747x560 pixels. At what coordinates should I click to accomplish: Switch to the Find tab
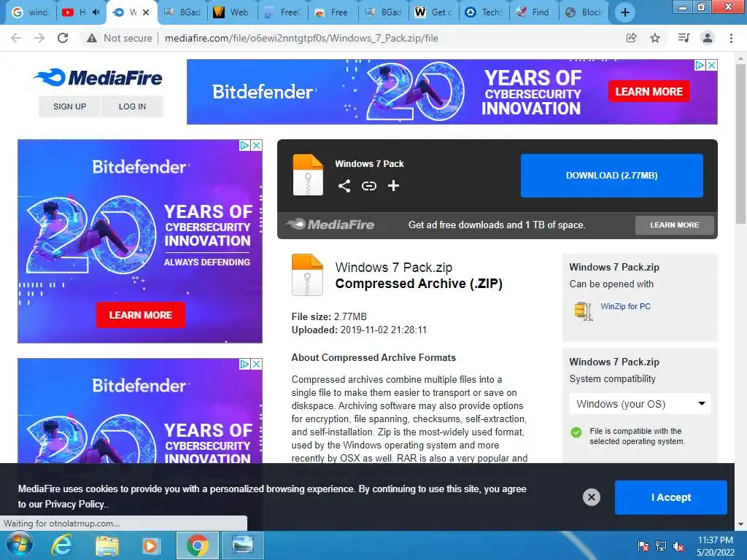click(x=534, y=12)
